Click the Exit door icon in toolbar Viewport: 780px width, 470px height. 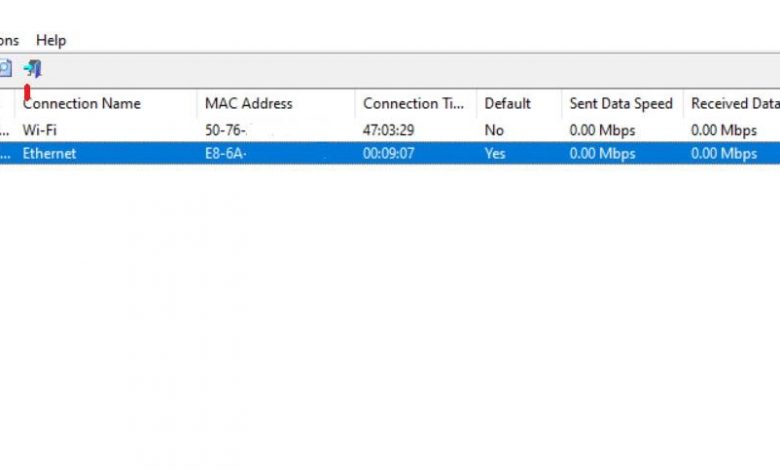[x=33, y=69]
